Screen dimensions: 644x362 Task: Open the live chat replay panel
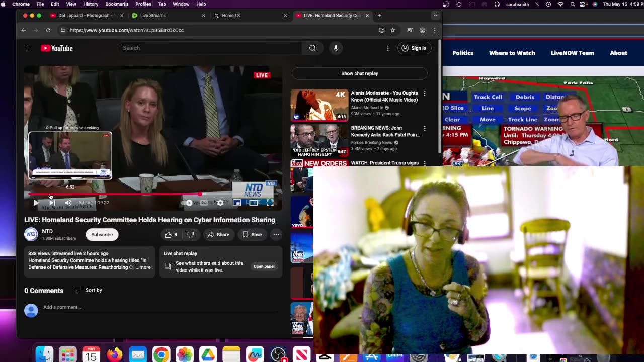(264, 266)
